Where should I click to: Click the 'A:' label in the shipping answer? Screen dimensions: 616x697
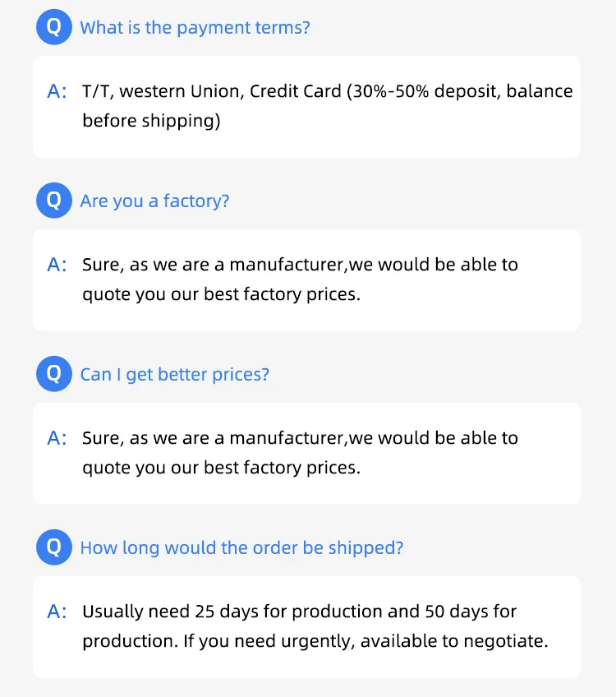click(57, 612)
